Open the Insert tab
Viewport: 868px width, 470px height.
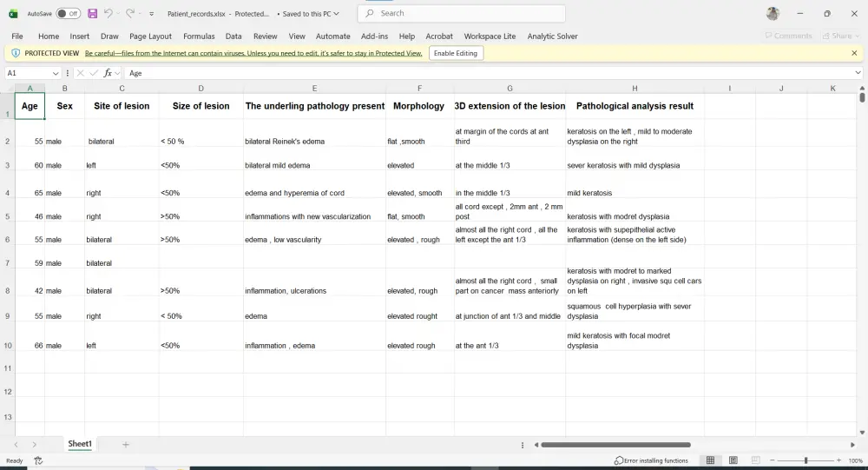tap(79, 36)
